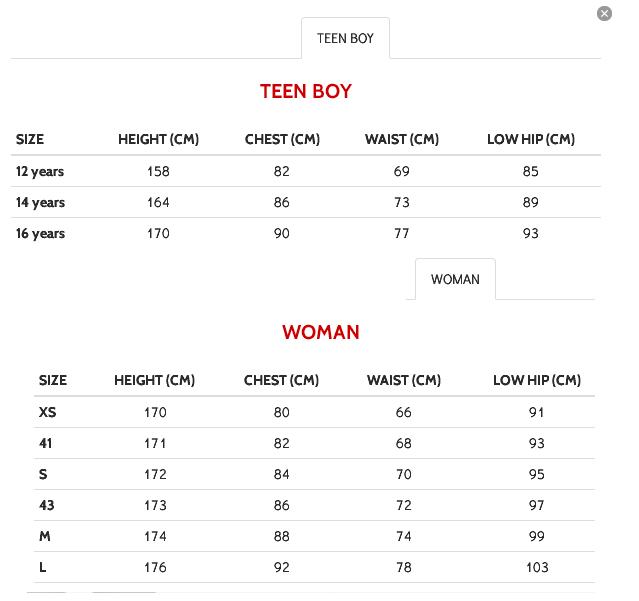This screenshot has width=639, height=601.
Task: Click size 43 in the Woman table
Action: pos(46,506)
